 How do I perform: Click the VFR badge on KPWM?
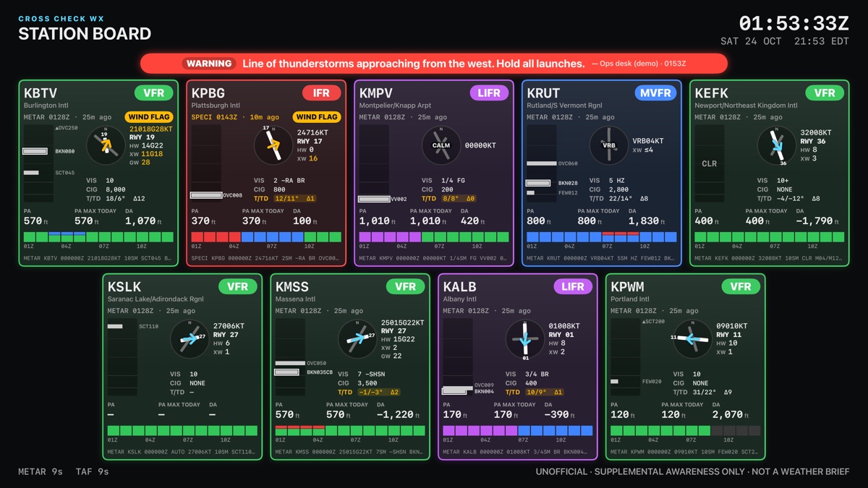pyautogui.click(x=741, y=286)
